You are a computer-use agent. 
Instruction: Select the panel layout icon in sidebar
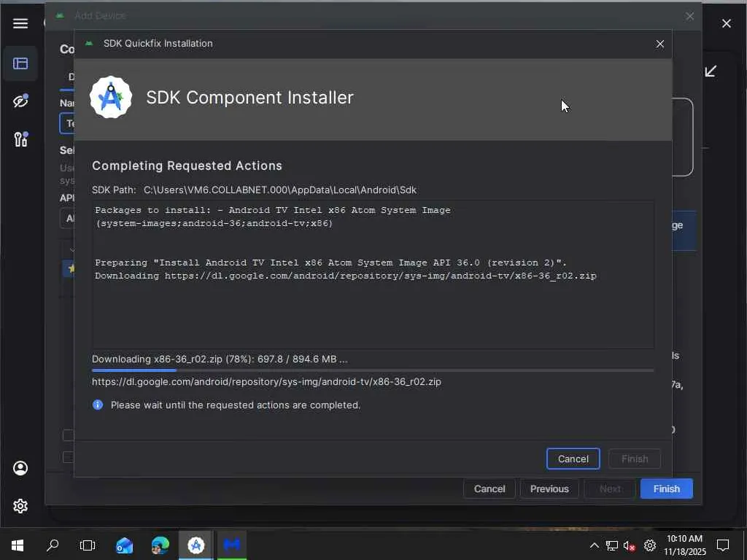20,63
